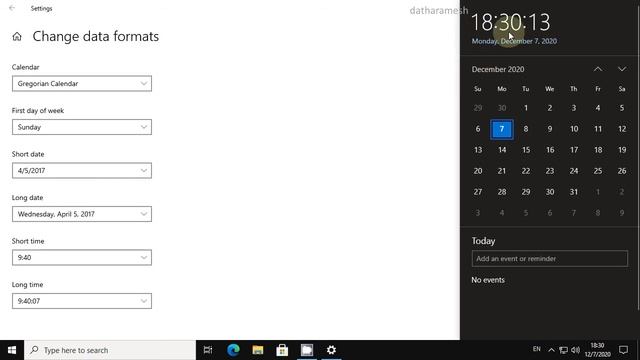The image size is (640, 360).
Task: Select December 7 highlighted today
Action: [x=502, y=129]
